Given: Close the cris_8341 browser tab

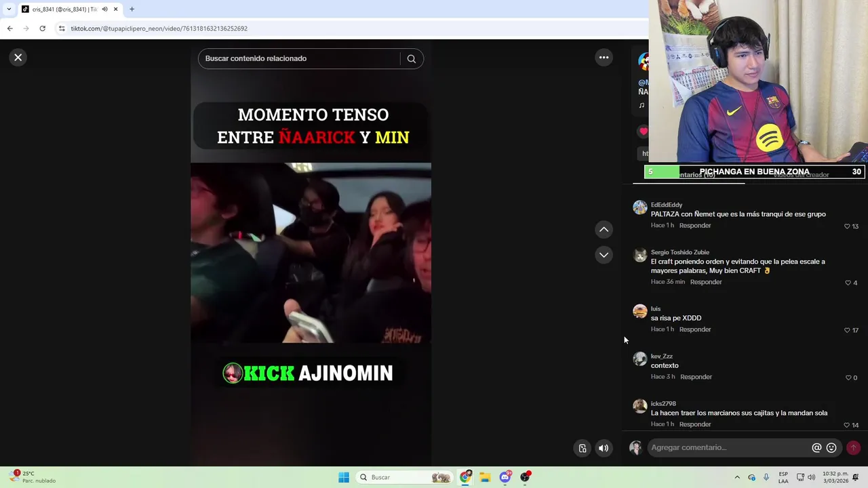Looking at the screenshot, I should (x=116, y=9).
